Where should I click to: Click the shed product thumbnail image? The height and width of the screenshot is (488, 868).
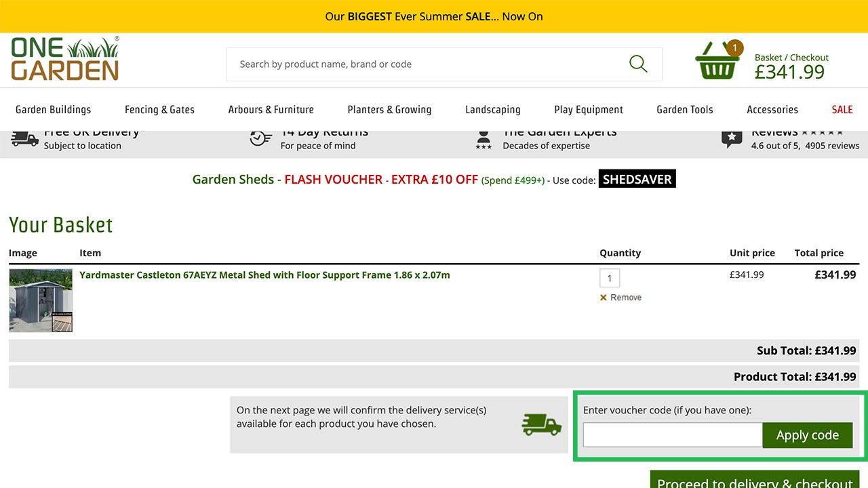[x=41, y=300]
